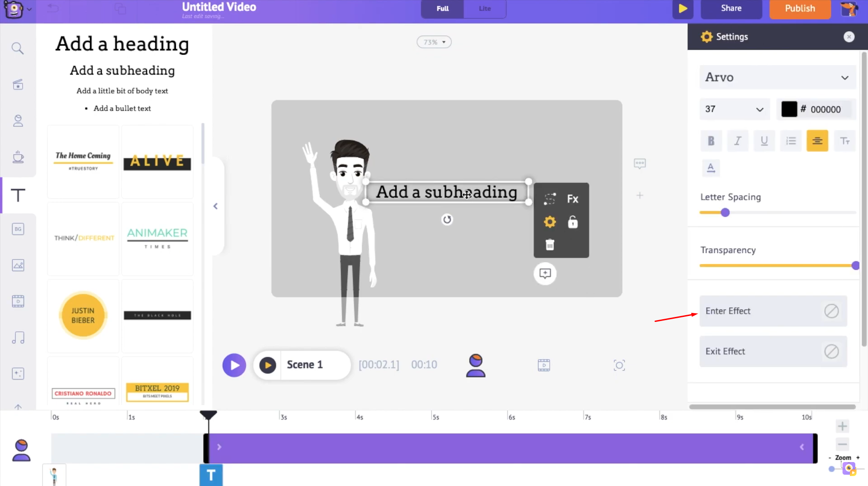Open the Search panel in sidebar
This screenshot has width=868, height=486.
tap(18, 48)
